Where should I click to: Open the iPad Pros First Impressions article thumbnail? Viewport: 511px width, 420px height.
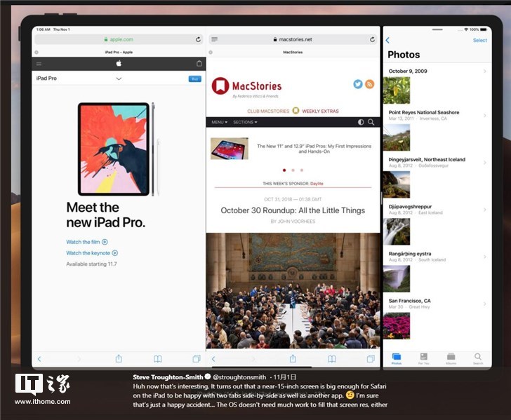tap(230, 149)
